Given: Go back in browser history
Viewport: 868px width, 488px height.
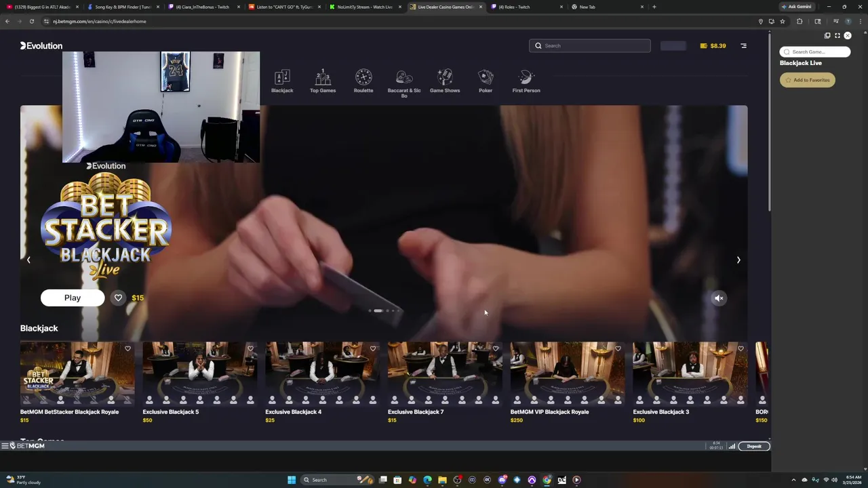Looking at the screenshot, I should (x=7, y=21).
